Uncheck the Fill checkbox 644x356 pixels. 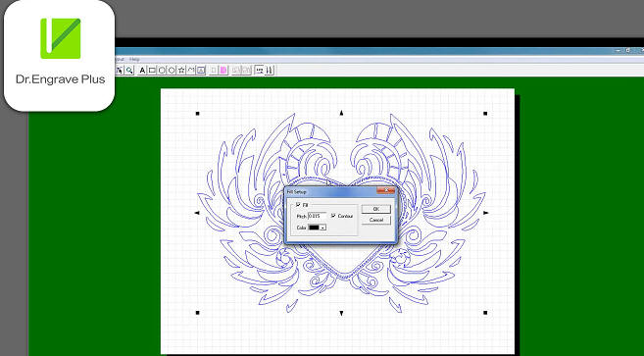click(298, 204)
